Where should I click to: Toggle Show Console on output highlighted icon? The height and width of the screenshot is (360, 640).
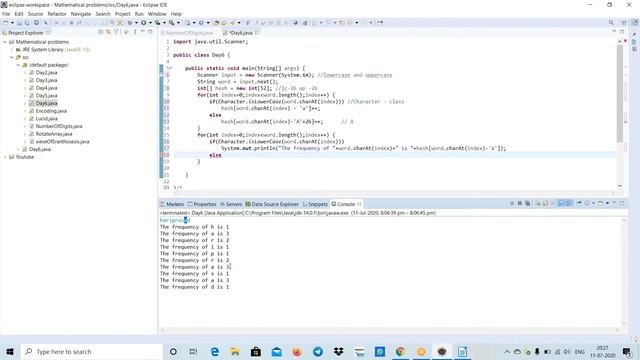point(561,203)
